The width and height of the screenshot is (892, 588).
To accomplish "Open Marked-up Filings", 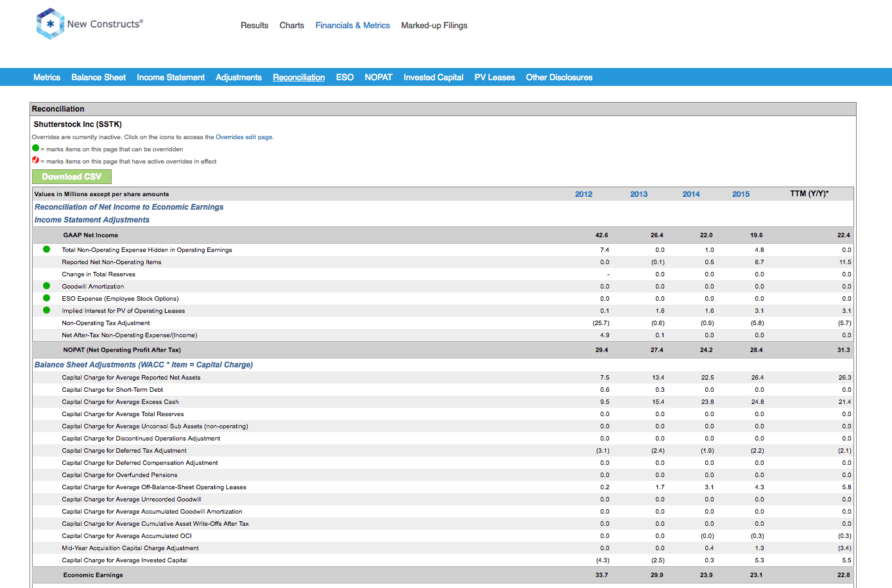I will [x=434, y=26].
